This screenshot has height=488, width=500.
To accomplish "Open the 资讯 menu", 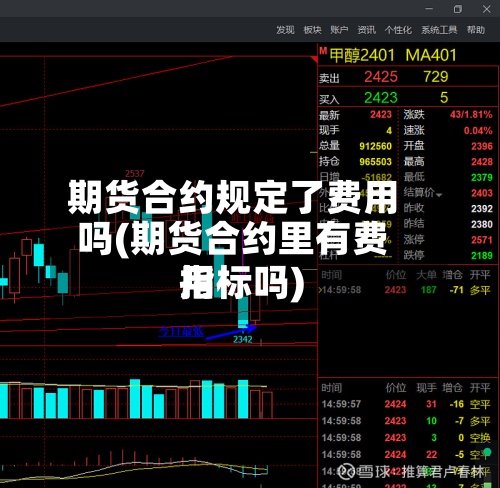I will (x=367, y=30).
